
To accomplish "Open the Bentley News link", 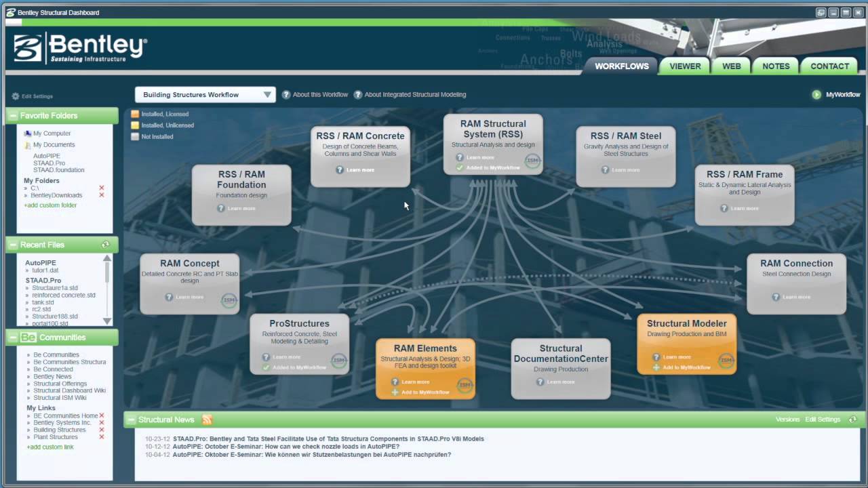I will pos(52,377).
